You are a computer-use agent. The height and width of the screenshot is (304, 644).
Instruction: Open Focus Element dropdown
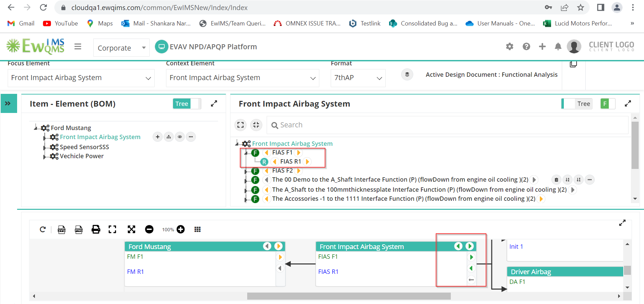tap(81, 78)
